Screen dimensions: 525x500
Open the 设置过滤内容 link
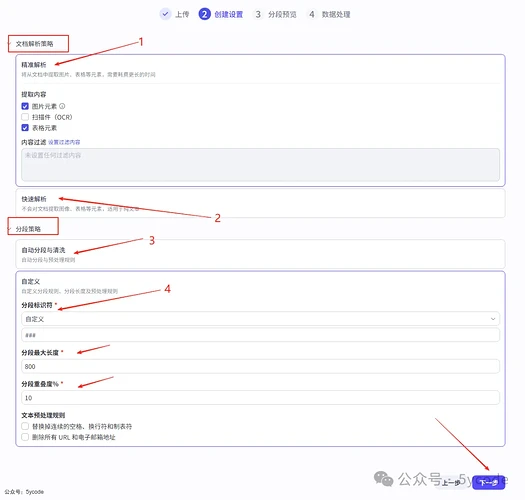[x=64, y=142]
